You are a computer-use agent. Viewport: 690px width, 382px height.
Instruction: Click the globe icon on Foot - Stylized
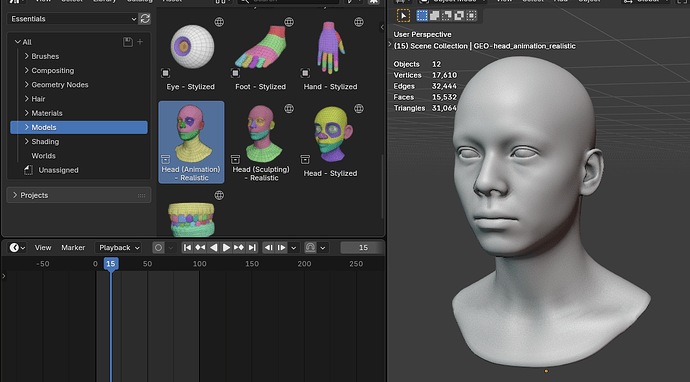click(x=289, y=22)
